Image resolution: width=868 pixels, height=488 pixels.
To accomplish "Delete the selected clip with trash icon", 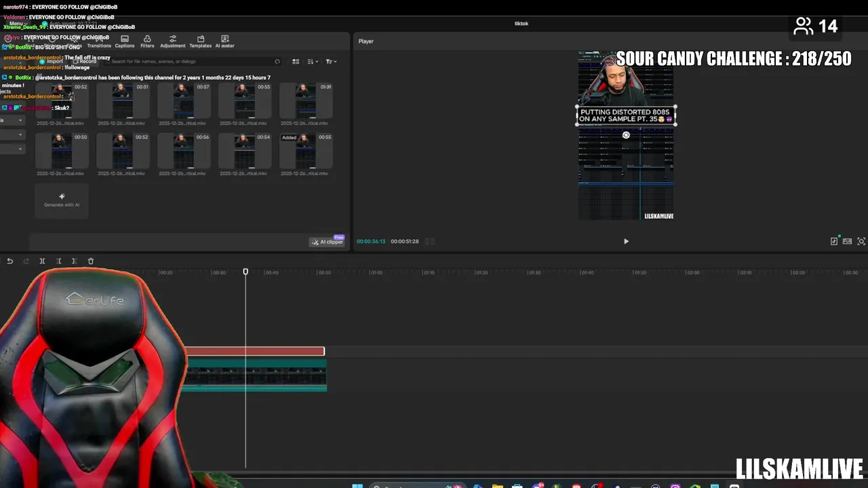I will tap(90, 261).
